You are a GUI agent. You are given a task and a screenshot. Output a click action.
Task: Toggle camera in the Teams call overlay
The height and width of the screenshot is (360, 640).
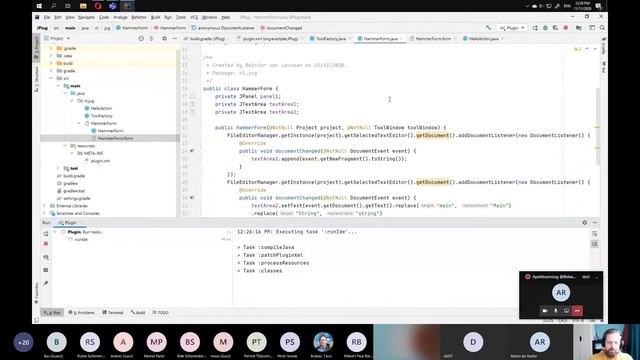point(545,311)
